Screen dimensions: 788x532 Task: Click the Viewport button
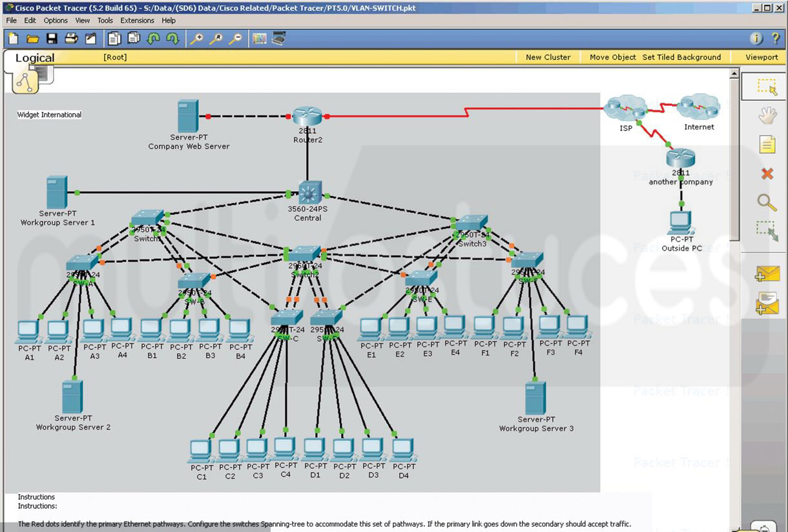pos(762,57)
